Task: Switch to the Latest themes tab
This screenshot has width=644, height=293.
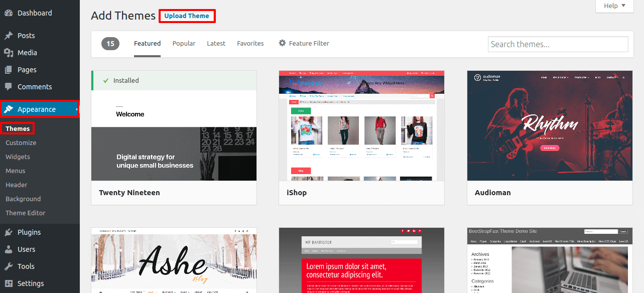Action: [x=216, y=44]
